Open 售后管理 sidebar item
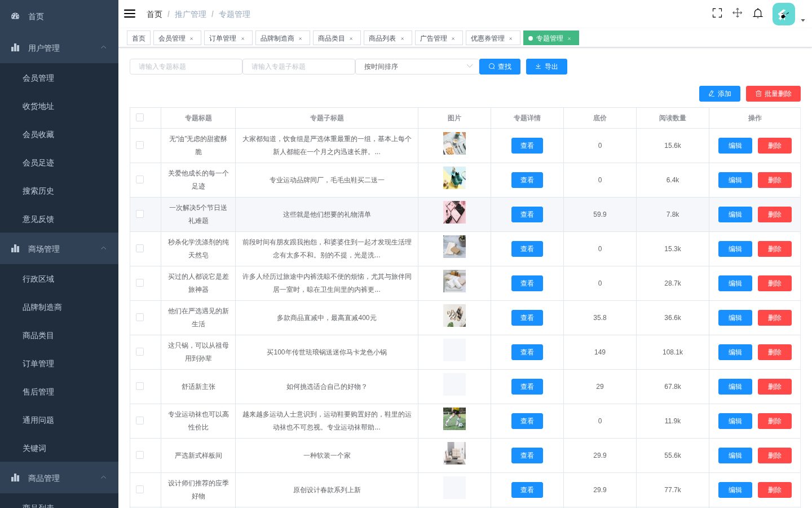The width and height of the screenshot is (812, 508). tap(59, 392)
